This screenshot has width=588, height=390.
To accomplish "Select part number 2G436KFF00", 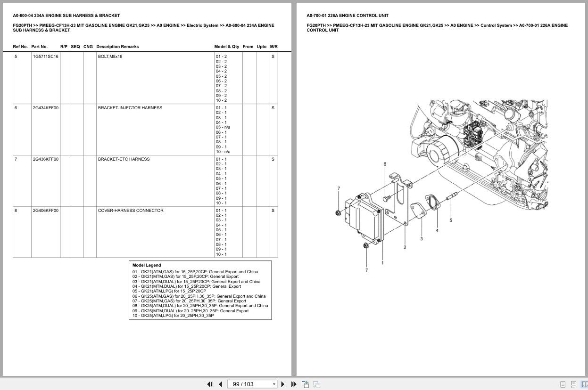I will point(46,159).
